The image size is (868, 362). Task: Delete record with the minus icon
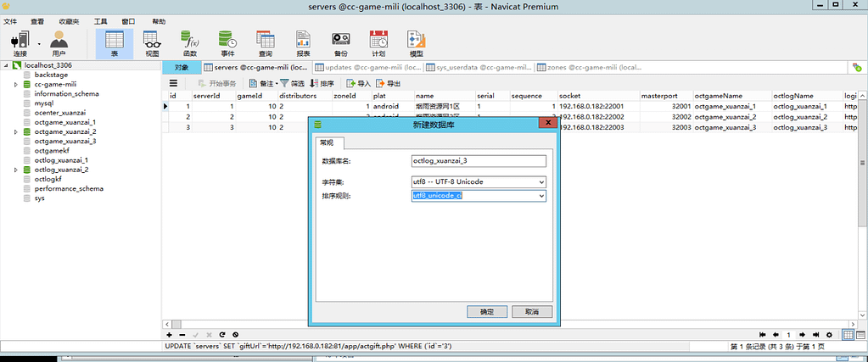(x=182, y=335)
